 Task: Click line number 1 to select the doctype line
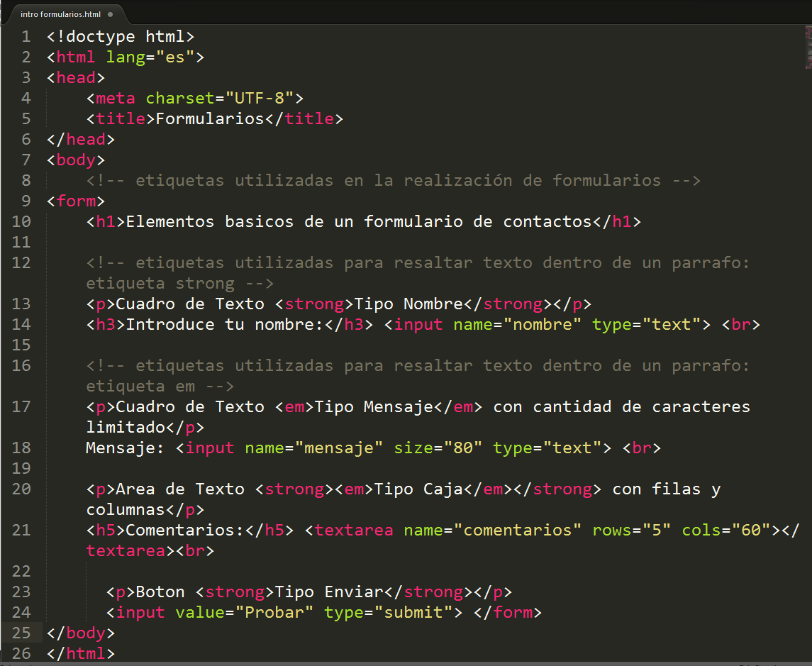26,36
